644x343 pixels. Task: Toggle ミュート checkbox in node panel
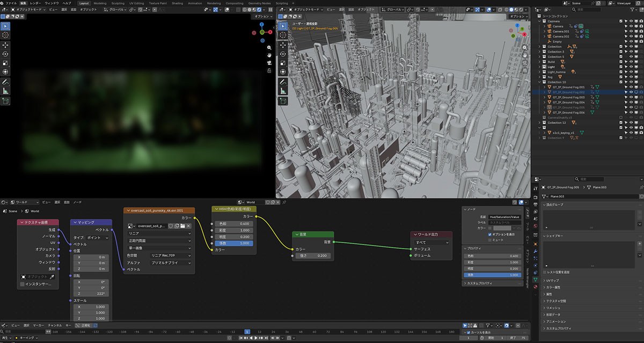pyautogui.click(x=490, y=240)
